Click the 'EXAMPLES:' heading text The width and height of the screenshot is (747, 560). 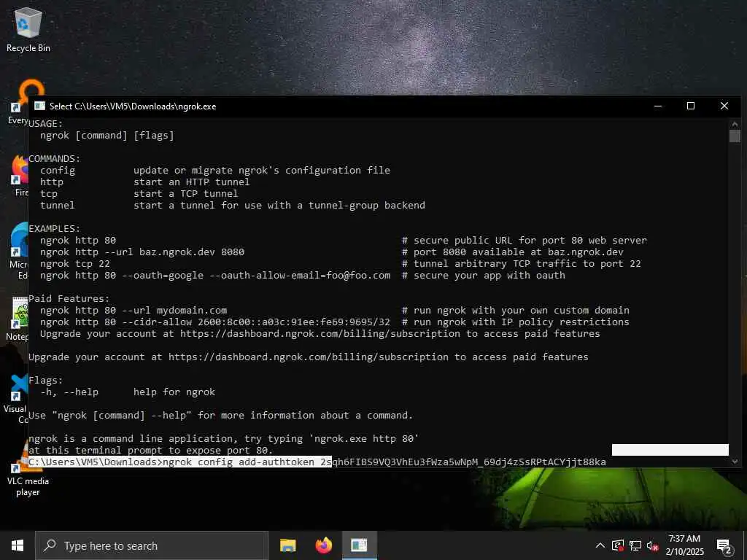(54, 228)
